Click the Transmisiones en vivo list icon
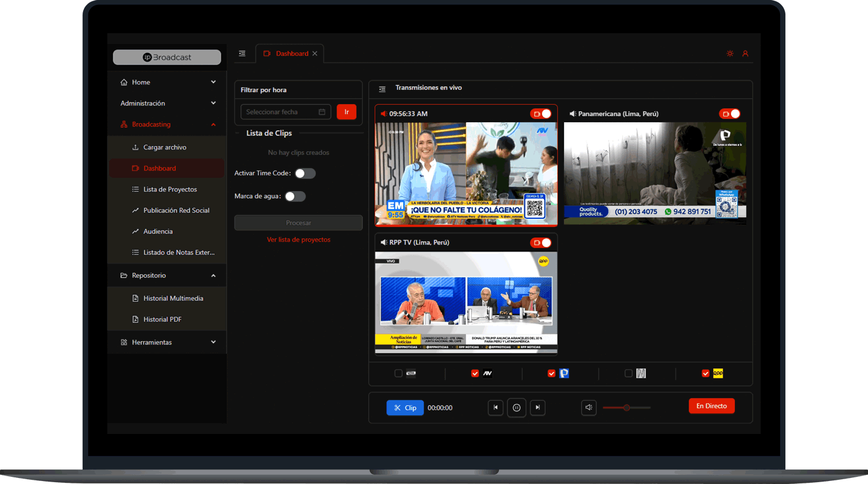The image size is (868, 484). click(x=382, y=89)
